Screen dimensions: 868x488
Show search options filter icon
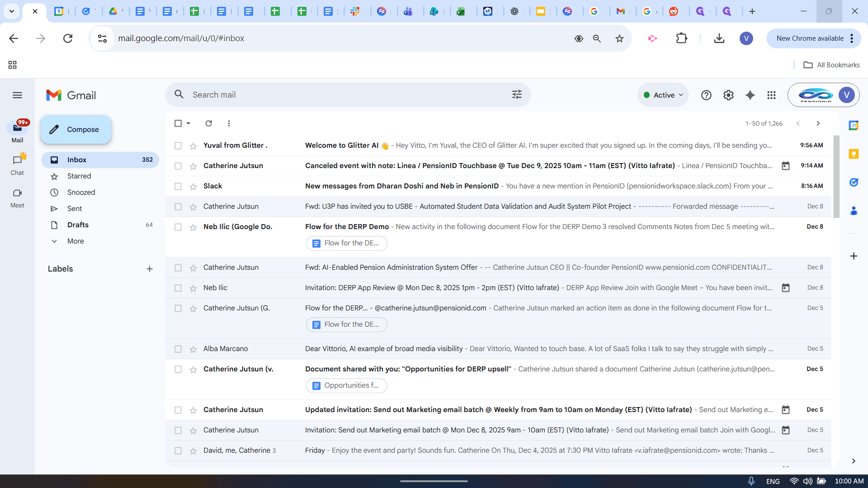517,94
